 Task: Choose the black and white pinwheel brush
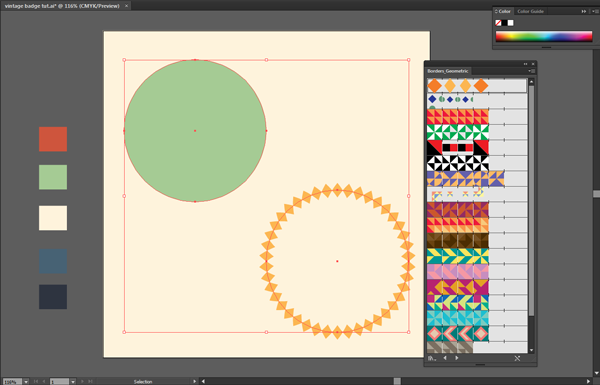(477, 163)
